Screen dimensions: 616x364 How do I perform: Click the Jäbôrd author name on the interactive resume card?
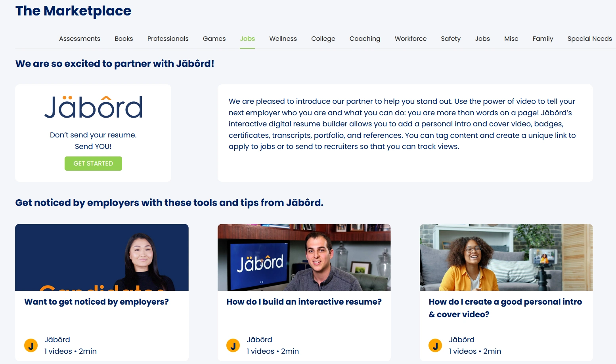tap(259, 340)
